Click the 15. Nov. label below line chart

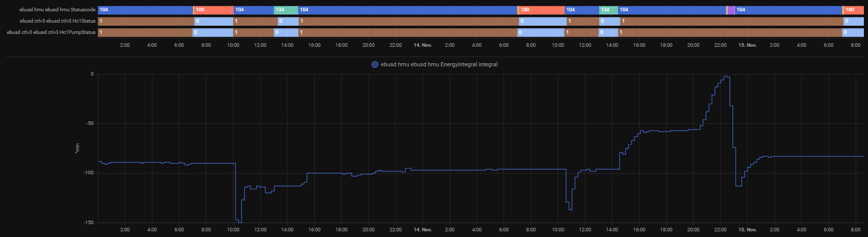point(747,230)
